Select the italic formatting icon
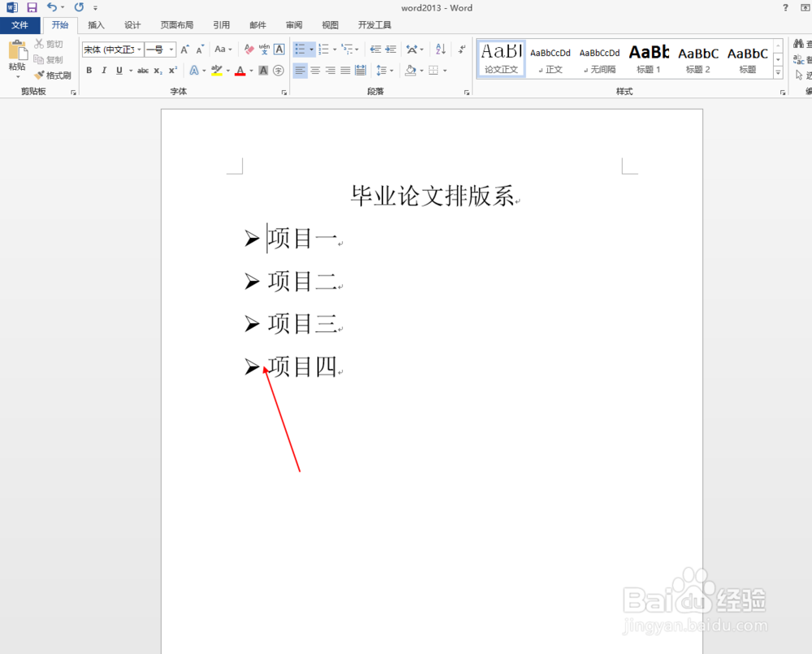Image resolution: width=812 pixels, height=654 pixels. pyautogui.click(x=104, y=70)
